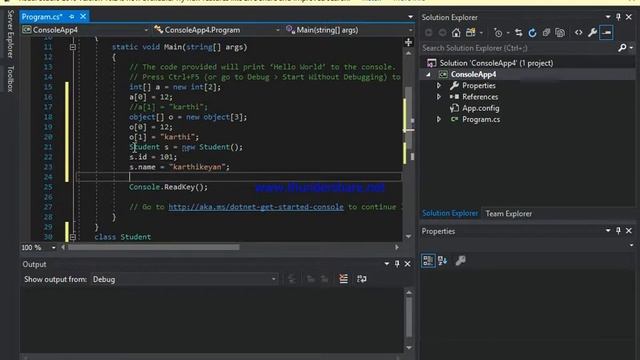Select App.config in Solution Explorer
640x360 pixels.
point(480,108)
